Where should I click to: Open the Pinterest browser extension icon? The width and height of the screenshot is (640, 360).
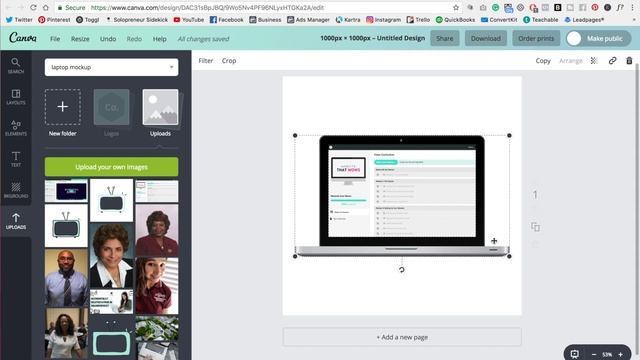click(x=595, y=7)
